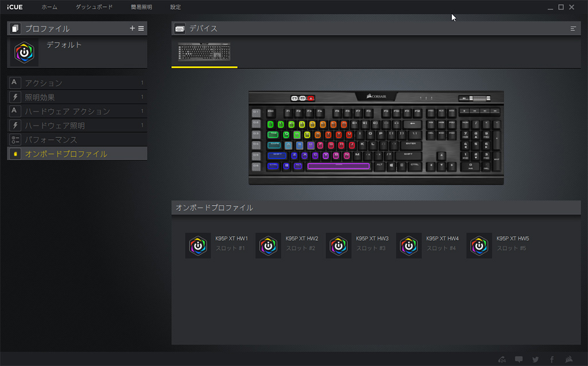Click the purple spacebar on keyboard image
588x366 pixels.
339,166
